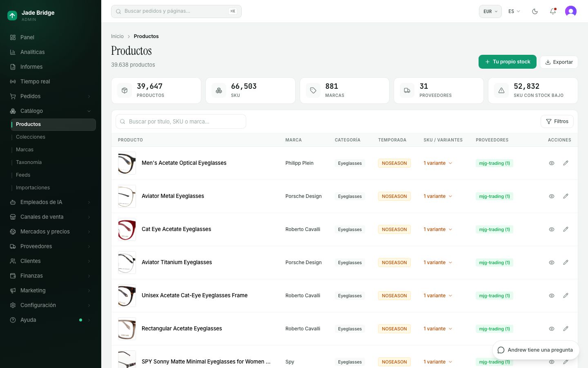
Task: Open the ES language dropdown
Action: coord(514,11)
